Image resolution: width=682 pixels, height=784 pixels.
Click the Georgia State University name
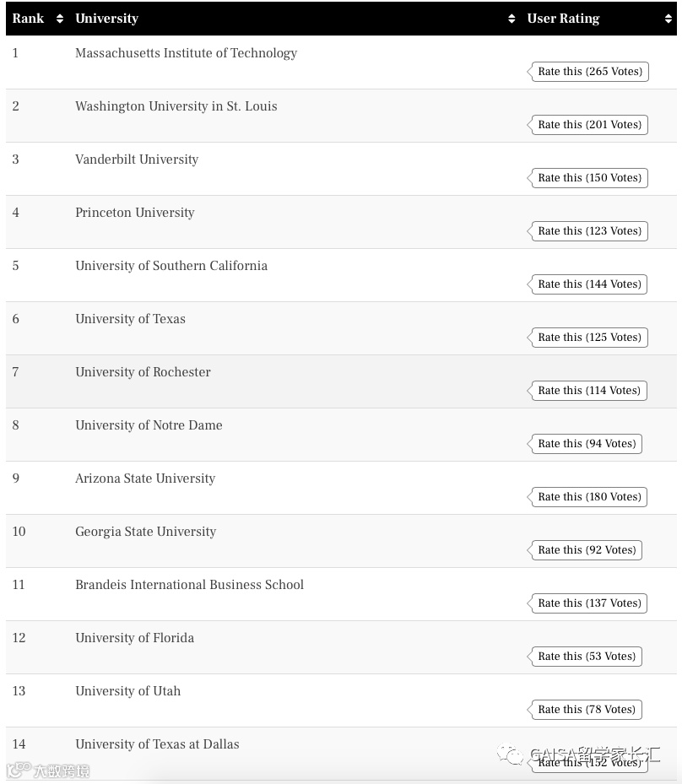[x=145, y=532]
